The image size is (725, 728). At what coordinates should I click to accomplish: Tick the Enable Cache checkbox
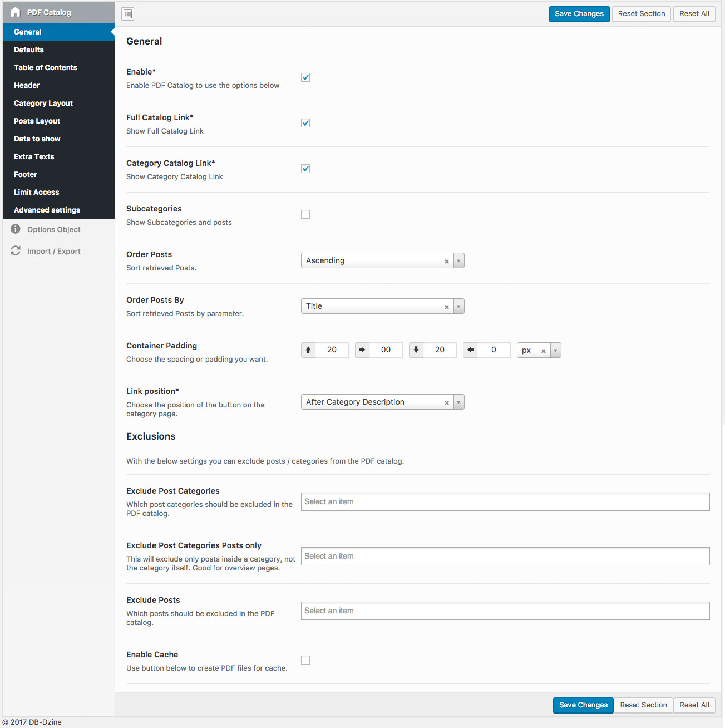click(305, 660)
